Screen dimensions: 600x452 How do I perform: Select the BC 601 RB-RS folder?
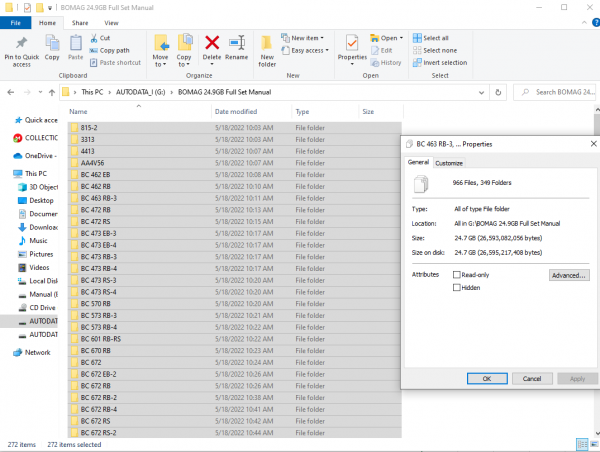[235, 339]
